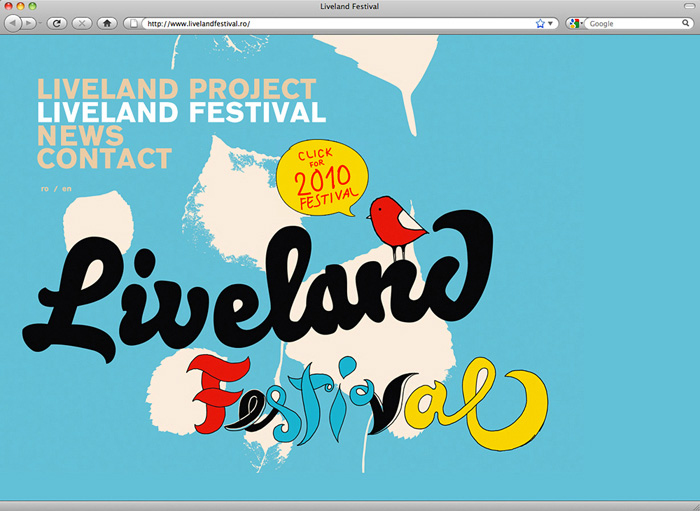Go to the News section
The image size is (700, 511).
[80, 135]
